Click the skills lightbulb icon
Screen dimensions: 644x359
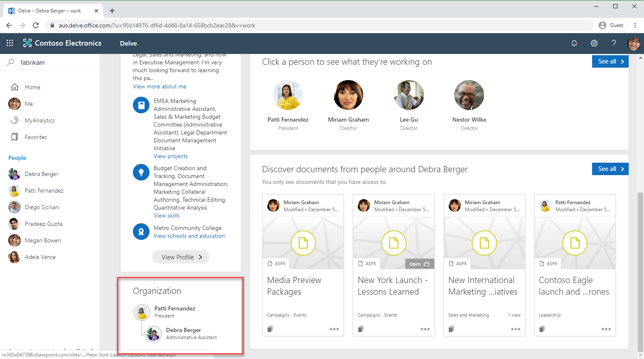tap(141, 172)
